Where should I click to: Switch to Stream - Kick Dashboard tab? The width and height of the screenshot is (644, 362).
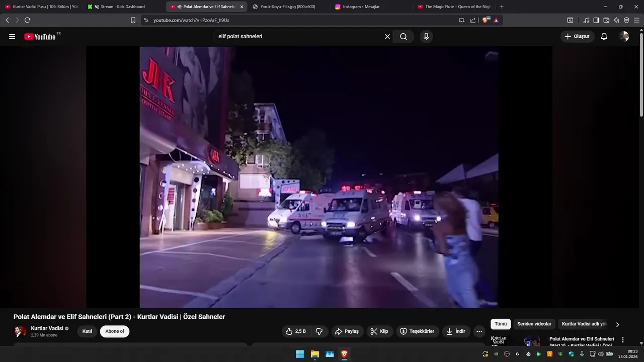tap(123, 7)
